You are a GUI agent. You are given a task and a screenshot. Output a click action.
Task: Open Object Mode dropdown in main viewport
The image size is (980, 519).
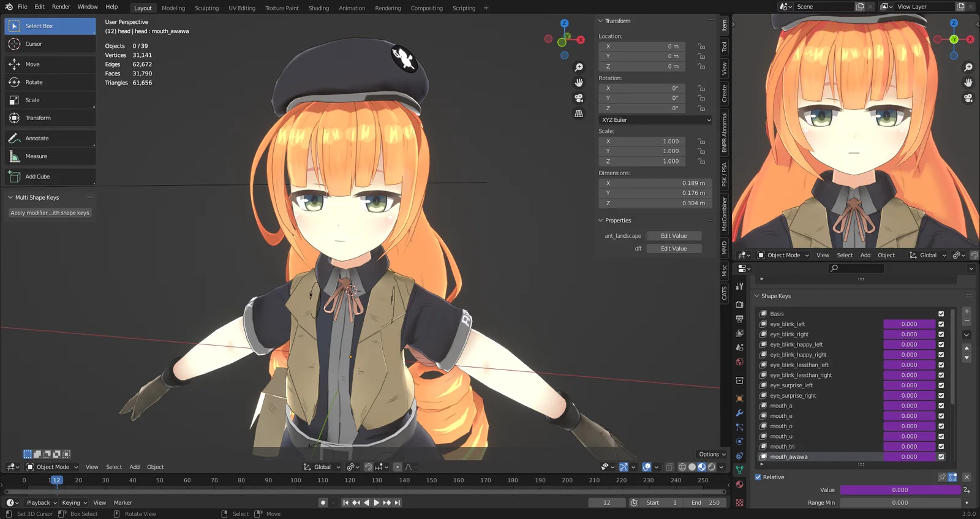point(53,467)
